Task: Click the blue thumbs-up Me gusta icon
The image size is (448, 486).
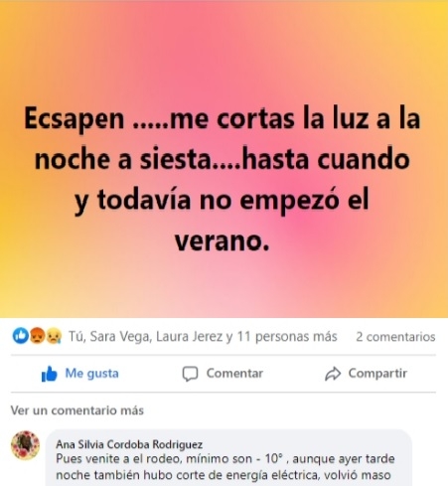Action: tap(49, 374)
